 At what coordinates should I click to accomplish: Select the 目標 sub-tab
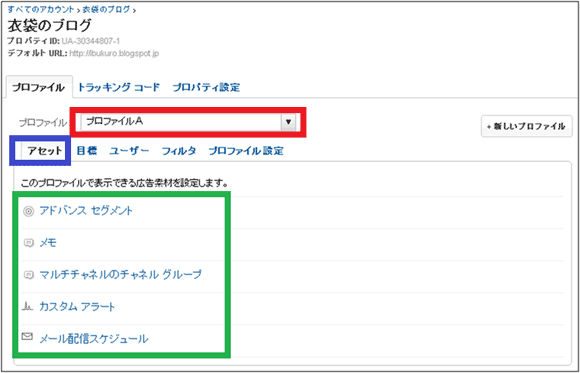(x=87, y=151)
